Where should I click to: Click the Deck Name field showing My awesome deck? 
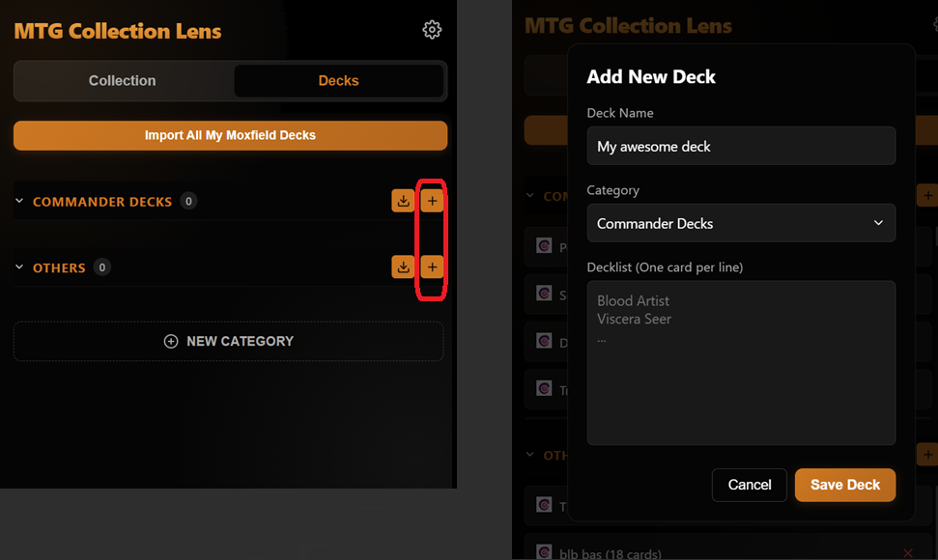click(x=741, y=146)
